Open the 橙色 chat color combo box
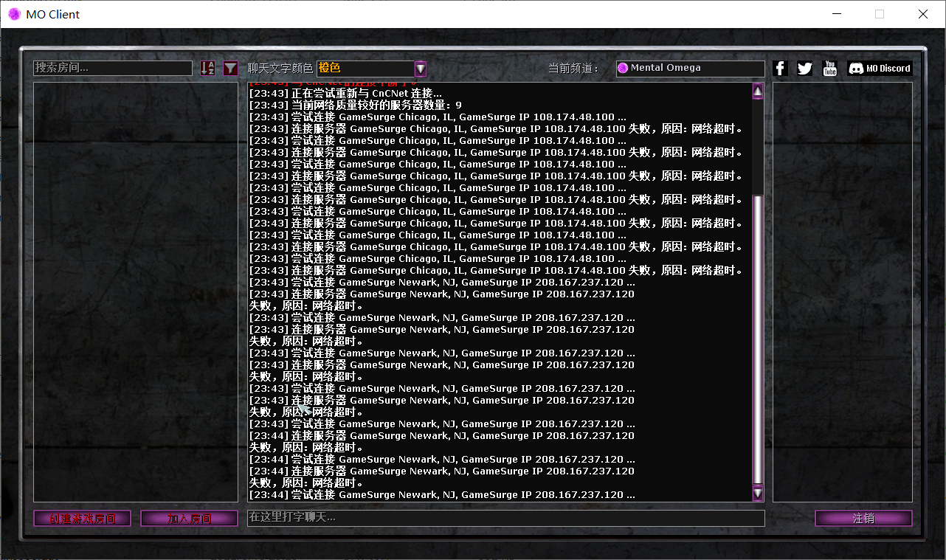This screenshot has height=560, width=946. point(372,69)
